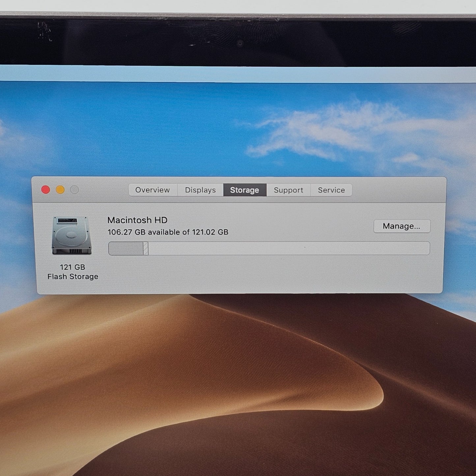Click the striped segment in storage bar

146,248
